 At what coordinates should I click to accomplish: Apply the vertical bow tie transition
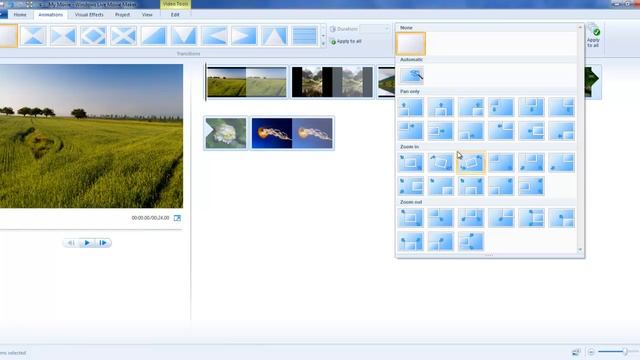pyautogui.click(x=33, y=36)
